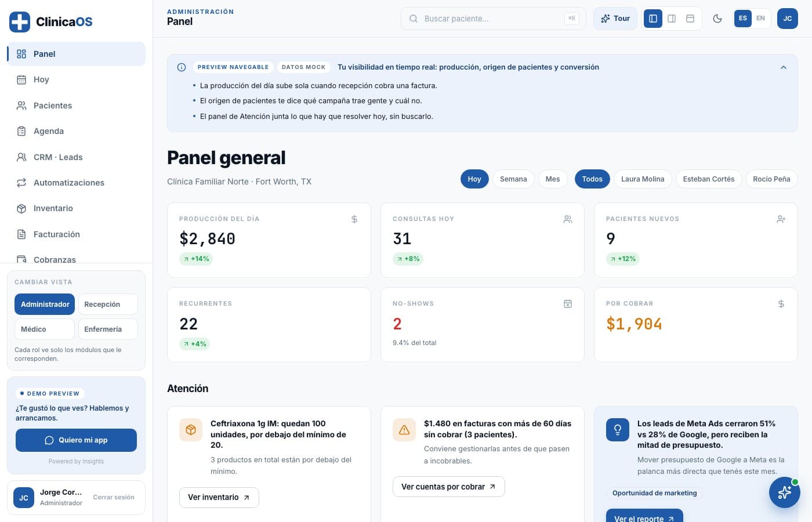Open the floating AI assistant button
The image size is (812, 522).
click(x=785, y=492)
